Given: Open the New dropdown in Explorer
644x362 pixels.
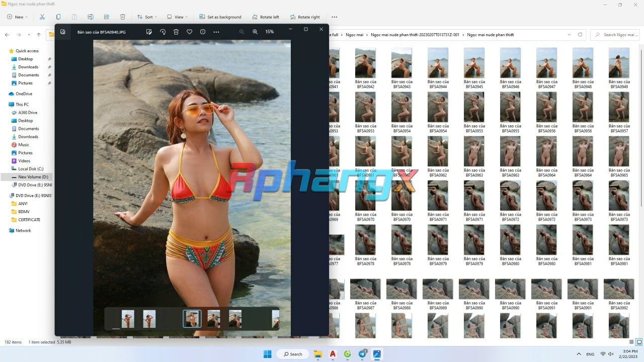Looking at the screenshot, I should (18, 17).
